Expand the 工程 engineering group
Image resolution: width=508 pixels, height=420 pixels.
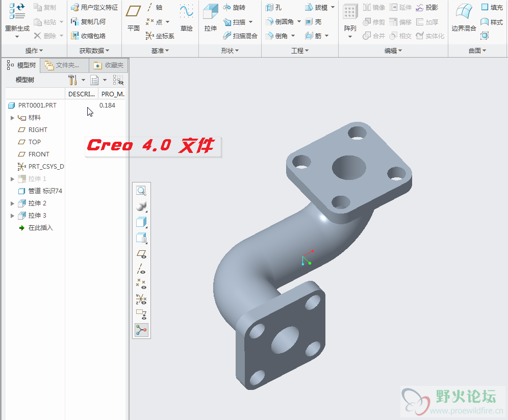300,50
